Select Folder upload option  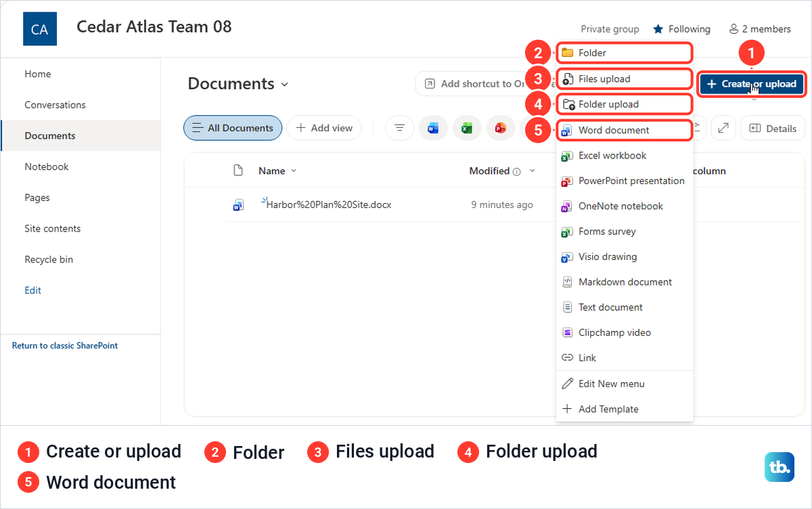(625, 104)
